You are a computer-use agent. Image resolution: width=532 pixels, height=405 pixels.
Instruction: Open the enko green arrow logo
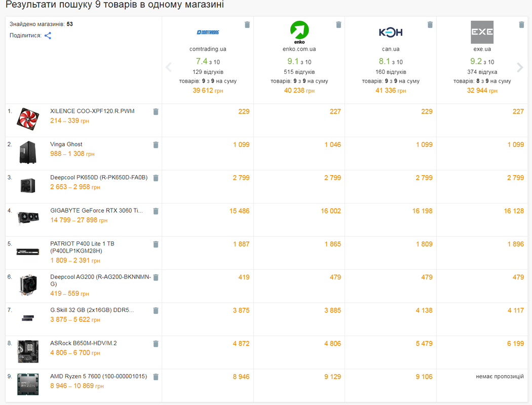tap(299, 32)
